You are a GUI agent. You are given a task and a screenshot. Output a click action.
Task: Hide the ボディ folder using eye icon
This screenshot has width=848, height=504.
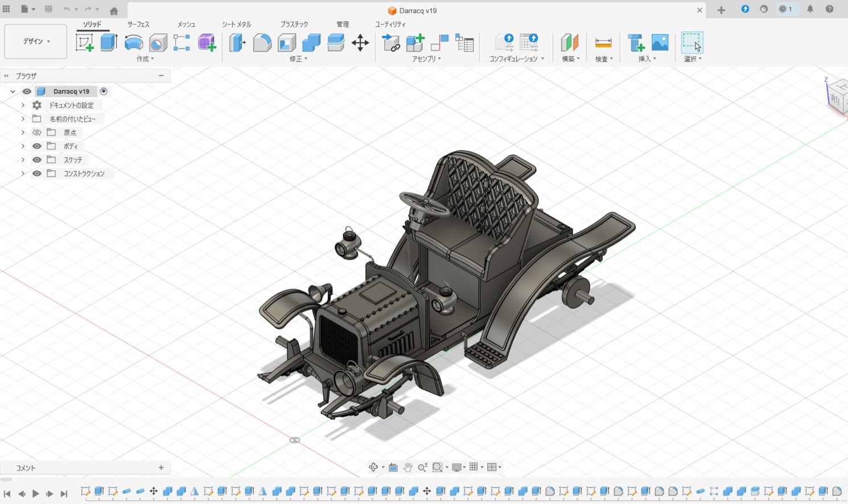(37, 146)
